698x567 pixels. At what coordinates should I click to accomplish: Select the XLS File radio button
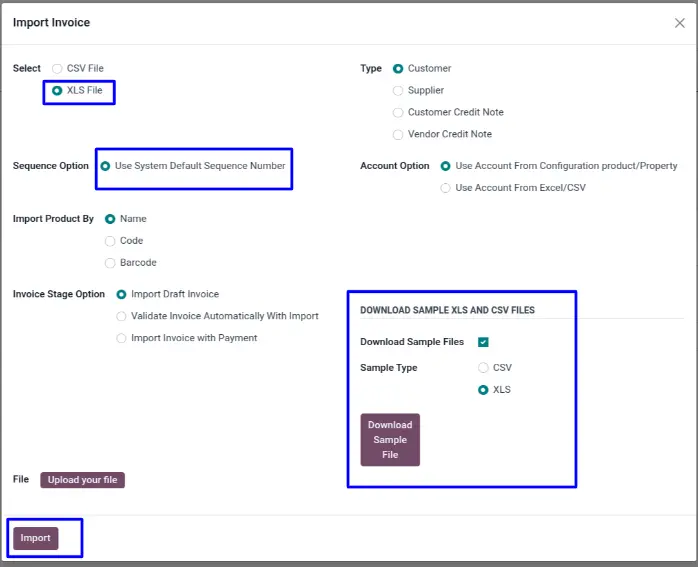pyautogui.click(x=57, y=90)
